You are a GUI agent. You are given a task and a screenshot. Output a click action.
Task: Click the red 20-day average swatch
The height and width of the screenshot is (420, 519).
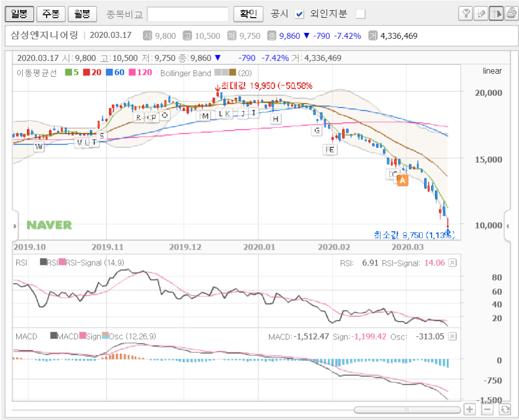click(x=86, y=72)
